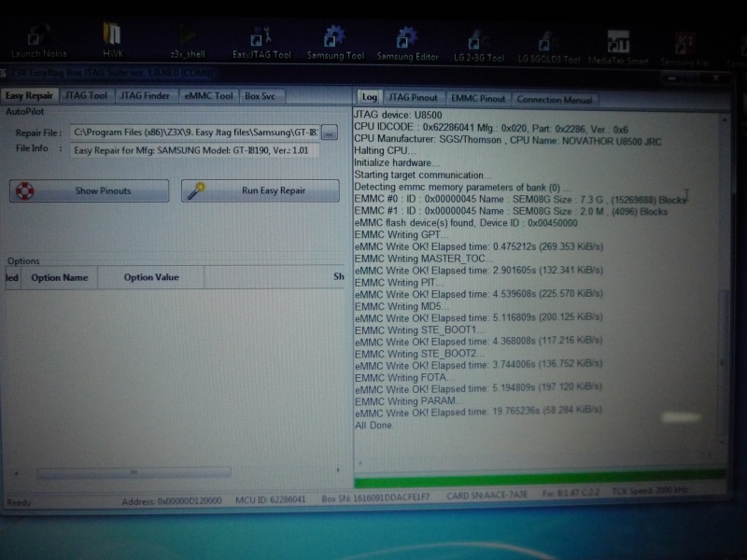Browse for a repair file with the ... button
Viewport: 747px width, 560px height.
click(x=330, y=133)
